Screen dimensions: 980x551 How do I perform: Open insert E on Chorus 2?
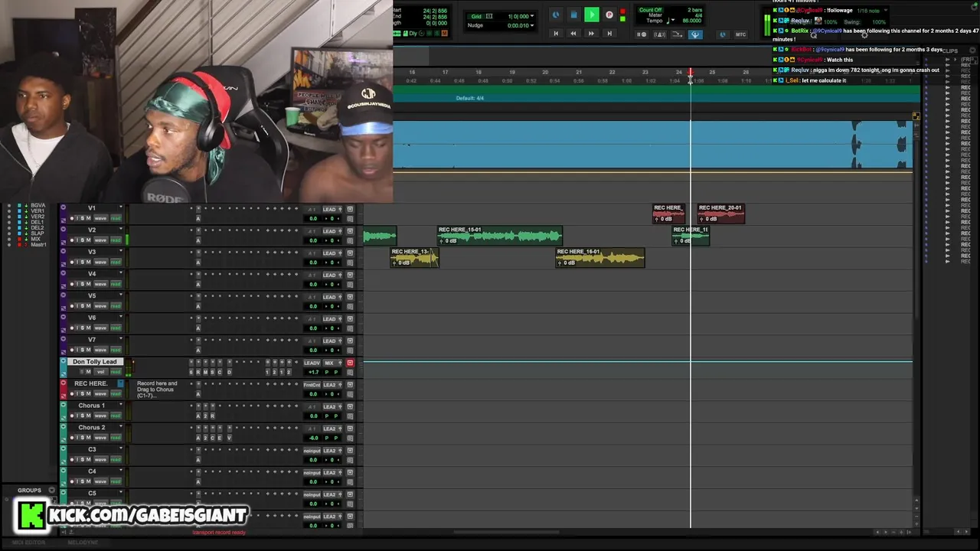pos(220,438)
